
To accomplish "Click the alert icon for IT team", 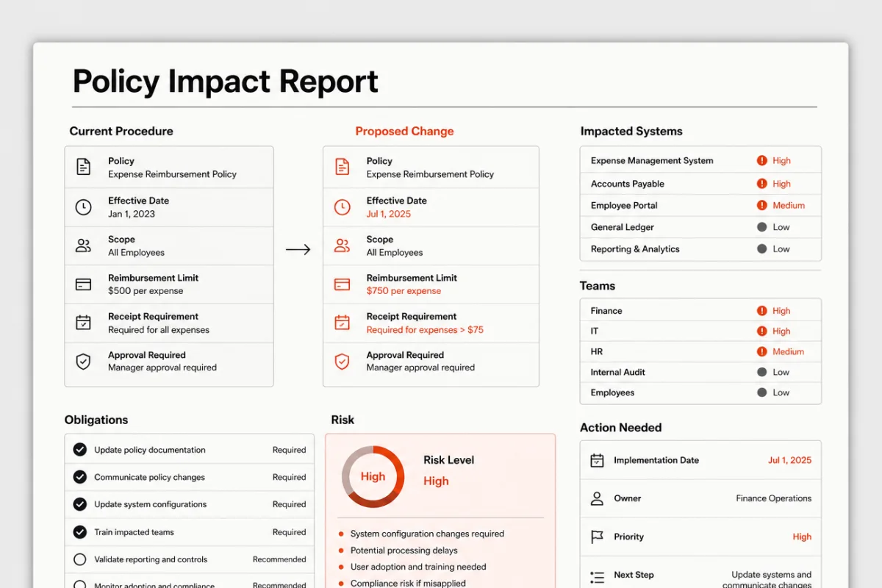I will click(x=762, y=331).
